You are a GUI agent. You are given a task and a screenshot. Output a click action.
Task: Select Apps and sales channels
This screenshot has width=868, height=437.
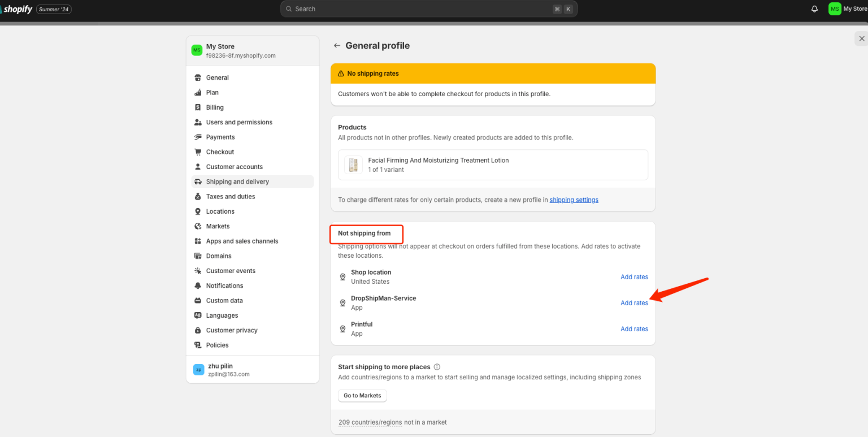click(x=242, y=241)
